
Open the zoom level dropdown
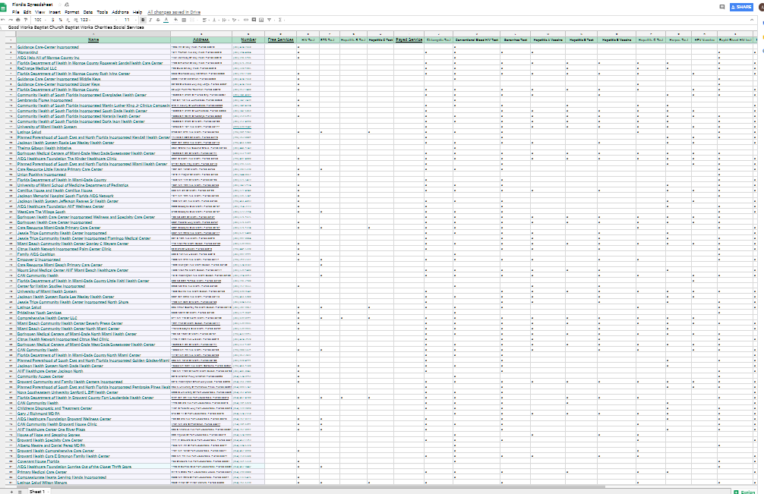(38, 20)
